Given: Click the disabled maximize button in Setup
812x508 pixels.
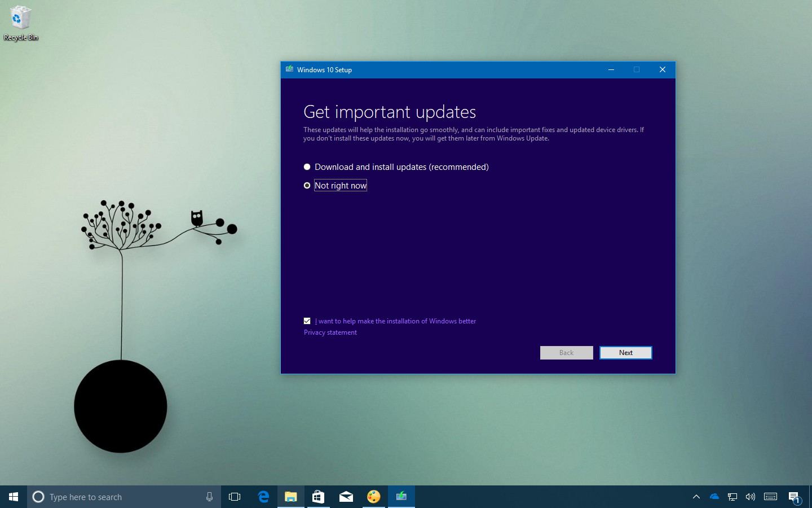Looking at the screenshot, I should (637, 69).
